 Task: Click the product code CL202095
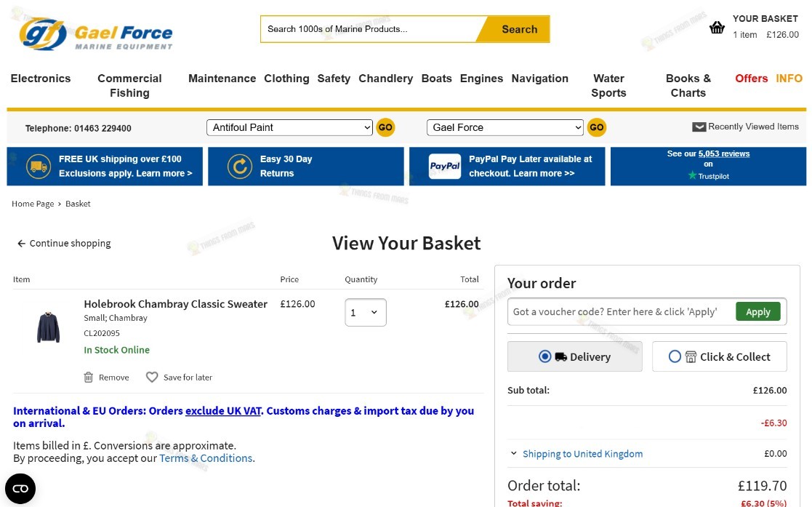[x=102, y=333]
